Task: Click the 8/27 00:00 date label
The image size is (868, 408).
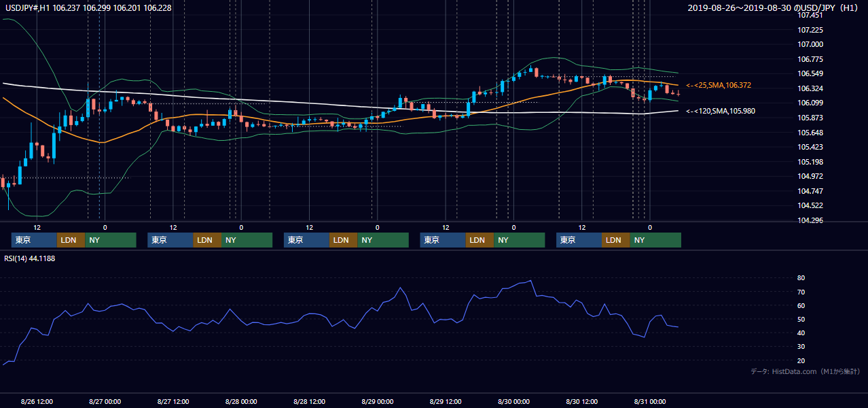Action: (105, 401)
